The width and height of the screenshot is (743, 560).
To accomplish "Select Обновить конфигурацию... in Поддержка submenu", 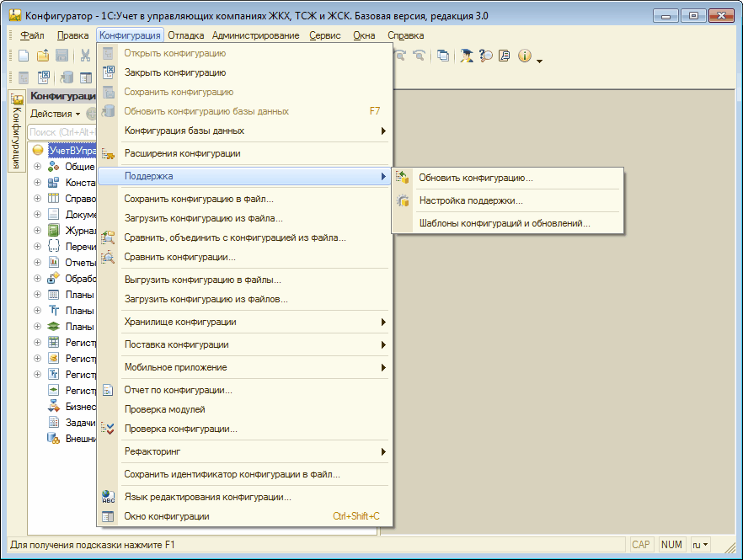I will (x=507, y=178).
